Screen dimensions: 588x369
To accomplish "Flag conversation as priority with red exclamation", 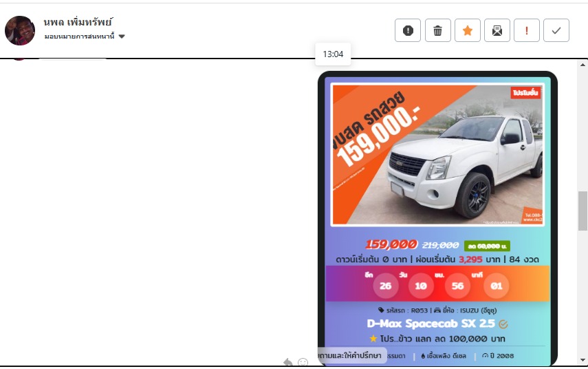I will 527,30.
